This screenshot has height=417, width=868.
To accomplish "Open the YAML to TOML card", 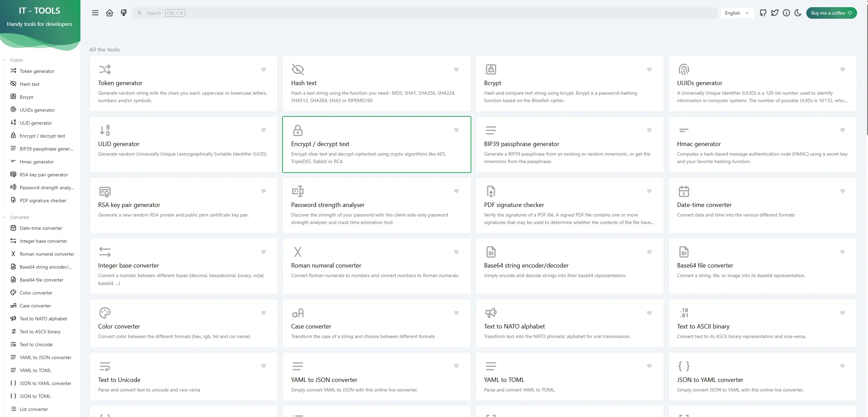I will (569, 376).
